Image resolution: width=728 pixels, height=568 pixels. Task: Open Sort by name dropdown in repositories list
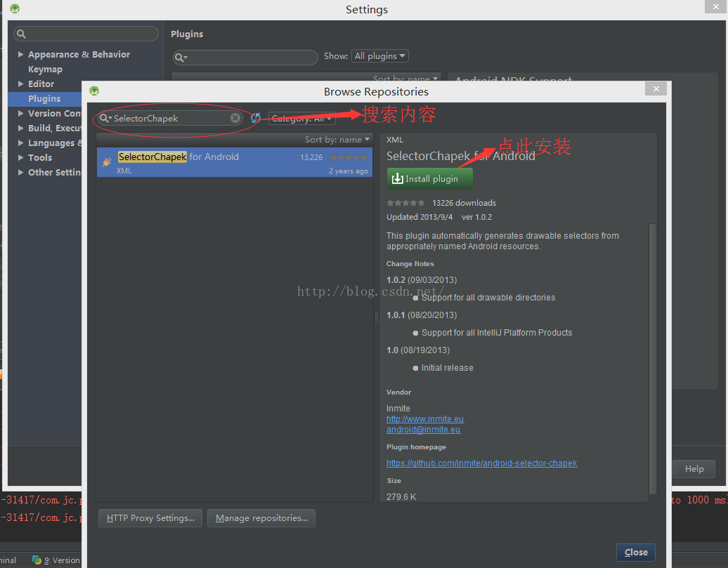click(337, 140)
